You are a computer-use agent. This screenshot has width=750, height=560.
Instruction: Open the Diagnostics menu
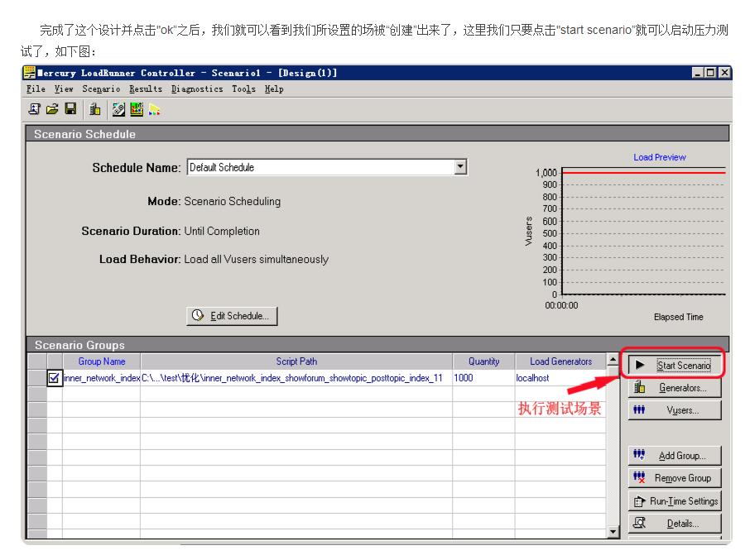[x=197, y=89]
